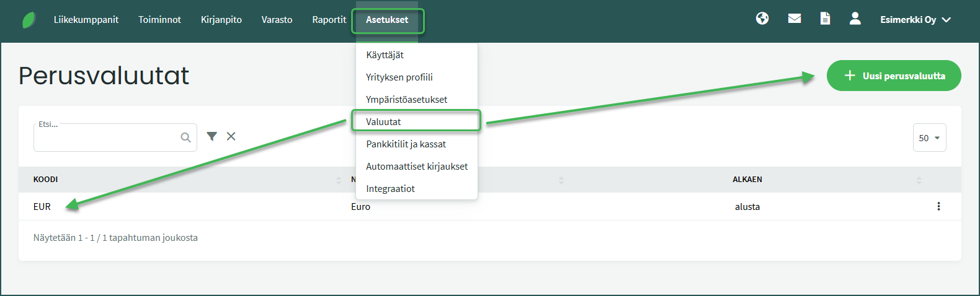This screenshot has width=980, height=296.
Task: Sort by the ALKAEN column arrows
Action: pos(919,180)
